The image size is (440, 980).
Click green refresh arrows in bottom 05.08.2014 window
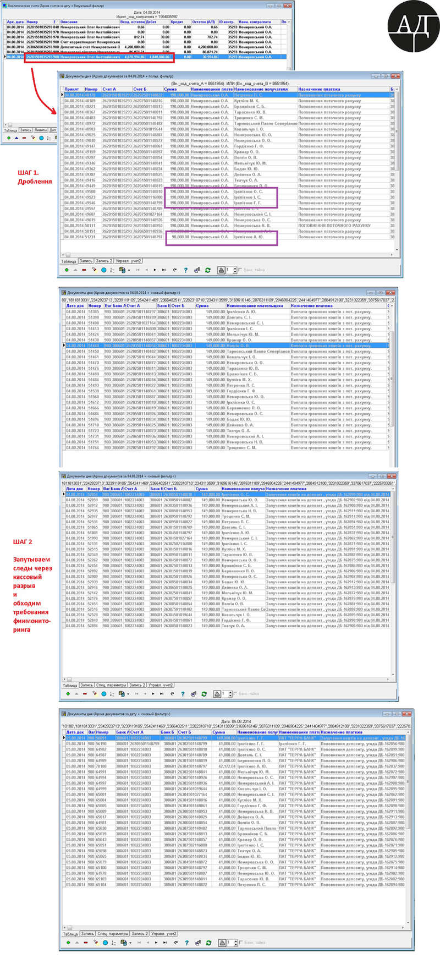(x=209, y=943)
